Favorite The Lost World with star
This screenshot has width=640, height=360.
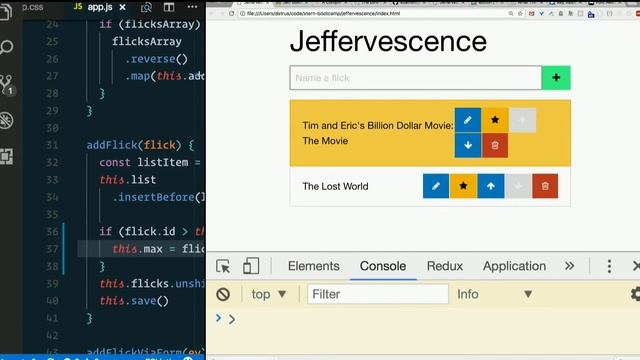coord(463,186)
